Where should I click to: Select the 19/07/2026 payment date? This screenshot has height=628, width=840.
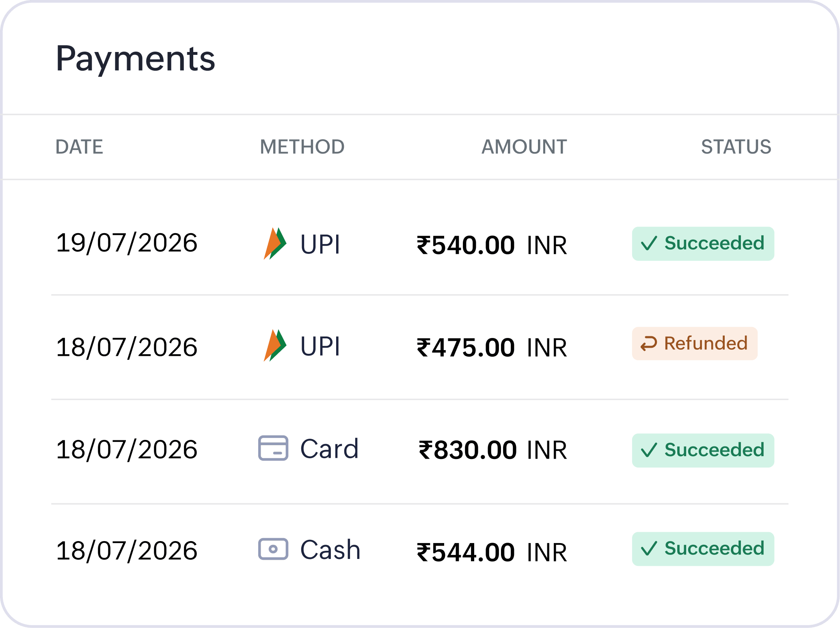(x=127, y=243)
